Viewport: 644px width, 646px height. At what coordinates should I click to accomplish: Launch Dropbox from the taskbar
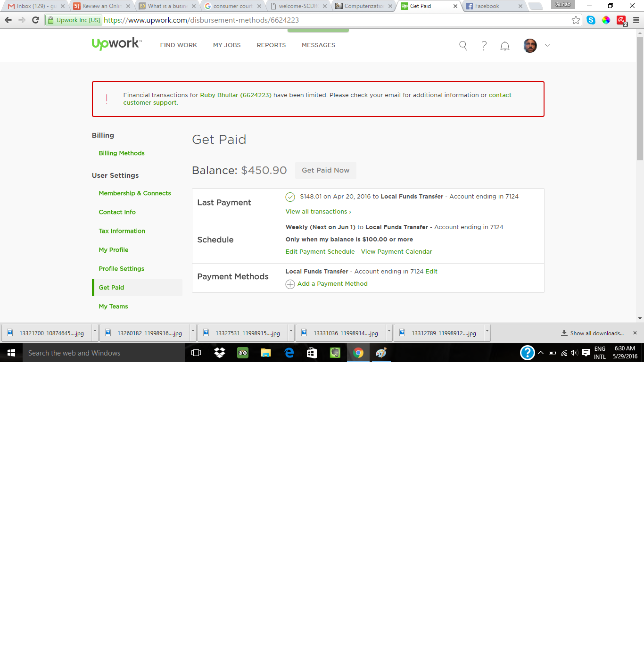pos(219,353)
